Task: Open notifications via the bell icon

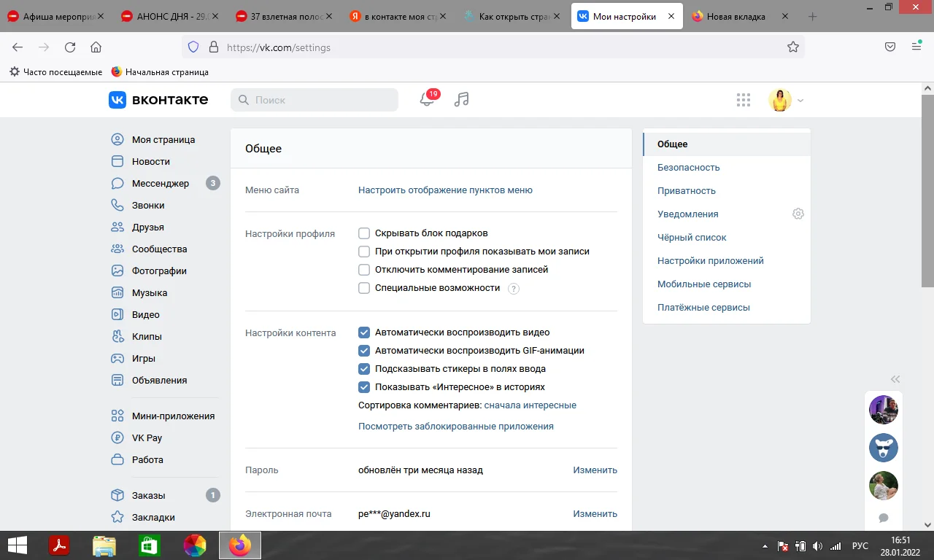Action: coord(428,100)
